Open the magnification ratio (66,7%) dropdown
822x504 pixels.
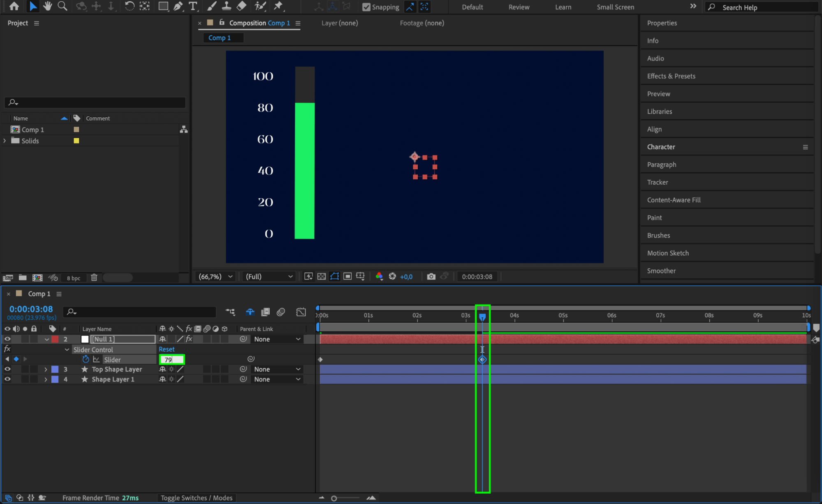(216, 277)
